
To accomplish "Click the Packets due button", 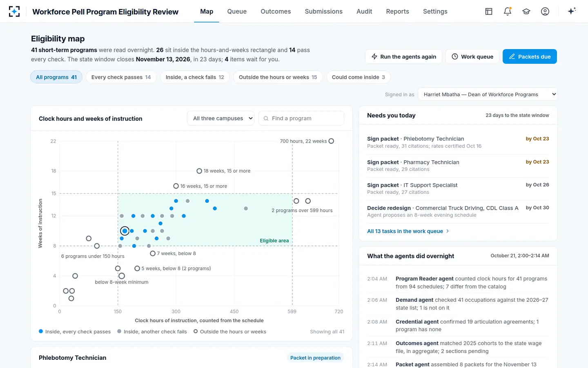I will click(530, 56).
